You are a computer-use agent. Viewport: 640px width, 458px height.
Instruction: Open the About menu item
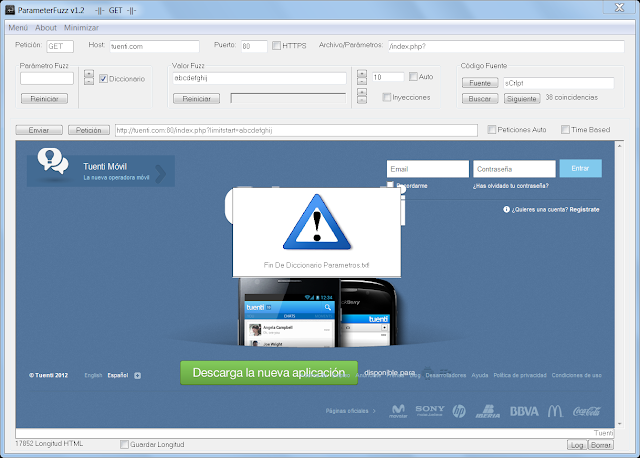coord(46,28)
